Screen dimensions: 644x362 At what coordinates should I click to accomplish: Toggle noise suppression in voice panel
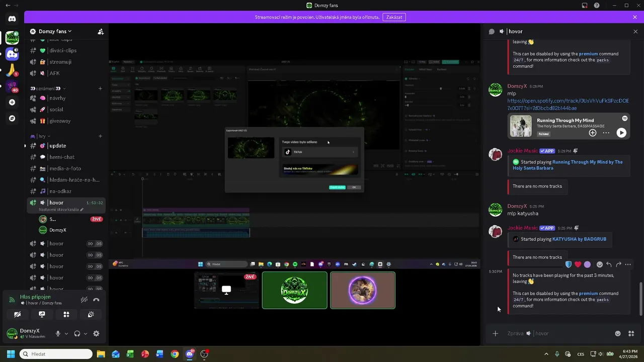tap(84, 300)
